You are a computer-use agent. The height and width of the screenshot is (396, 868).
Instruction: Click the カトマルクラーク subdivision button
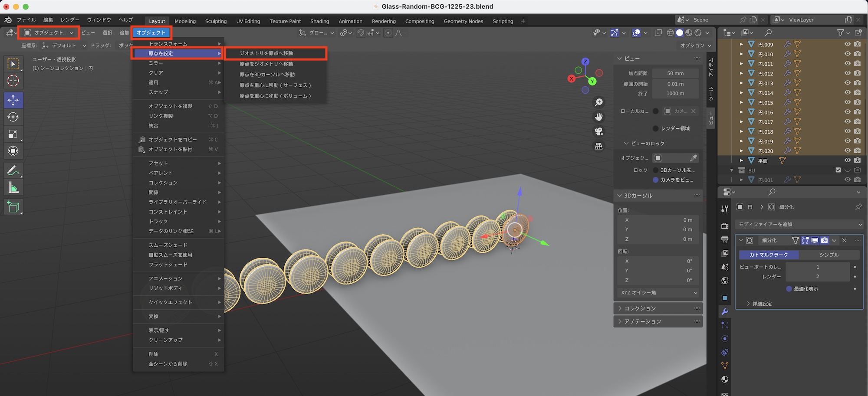coord(769,255)
